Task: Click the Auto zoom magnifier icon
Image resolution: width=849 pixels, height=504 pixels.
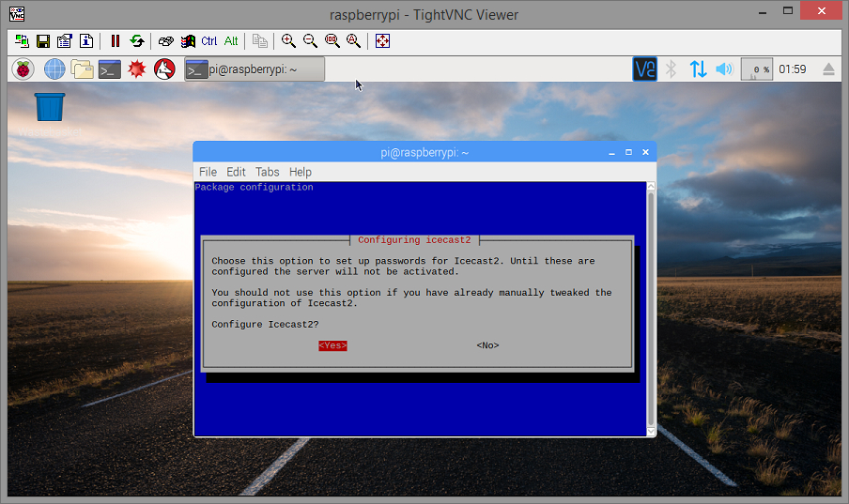Action: [x=353, y=41]
